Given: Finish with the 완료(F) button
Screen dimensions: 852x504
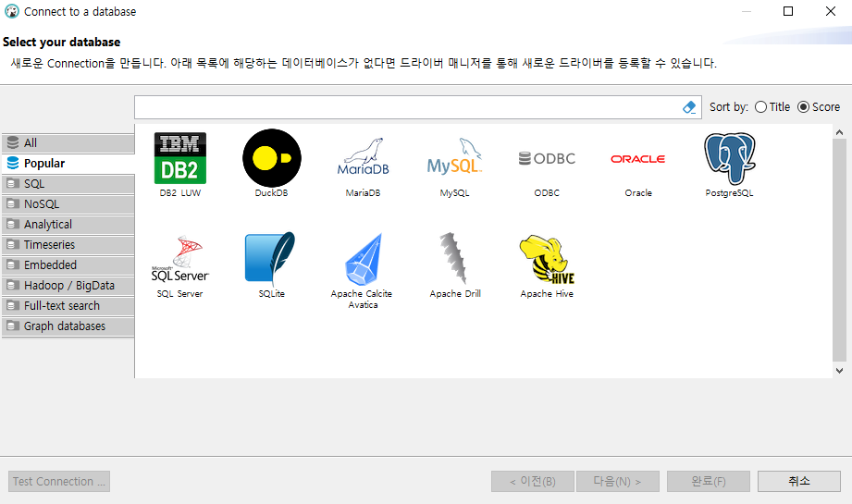Looking at the screenshot, I should (x=709, y=481).
